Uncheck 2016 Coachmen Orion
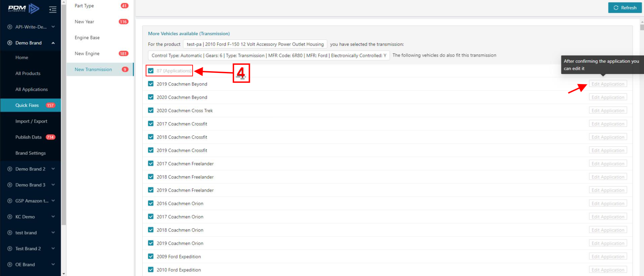 click(151, 203)
